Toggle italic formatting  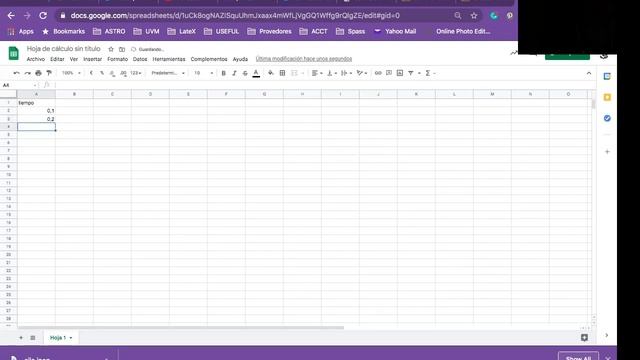coord(234,73)
